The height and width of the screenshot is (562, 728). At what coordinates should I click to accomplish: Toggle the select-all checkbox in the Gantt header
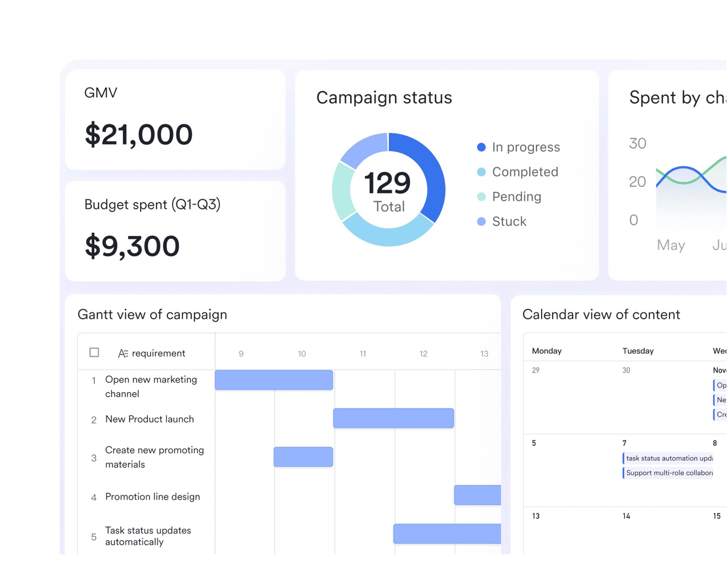[x=94, y=353]
